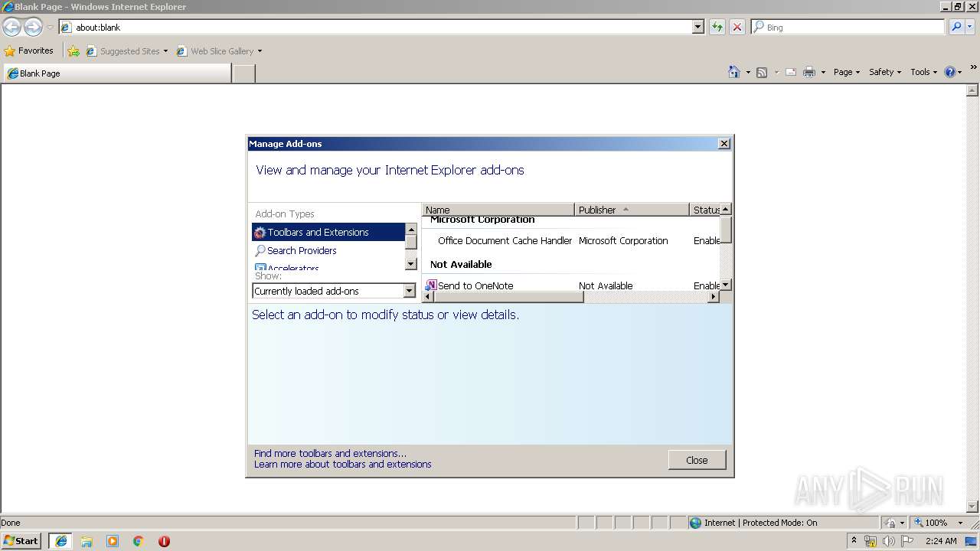This screenshot has height=551, width=980.
Task: Click the Show Desktop button
Action: coord(972,541)
